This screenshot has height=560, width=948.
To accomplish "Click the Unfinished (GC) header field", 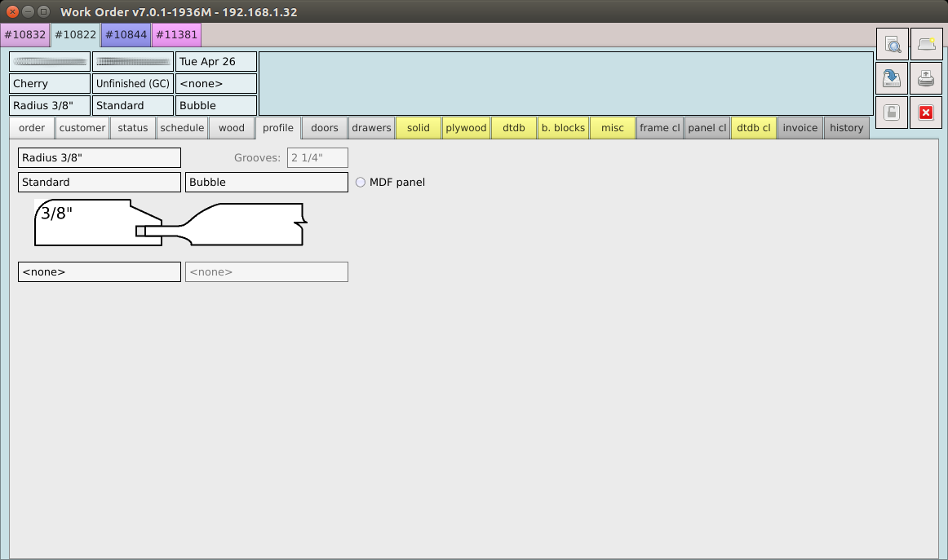I will [132, 84].
